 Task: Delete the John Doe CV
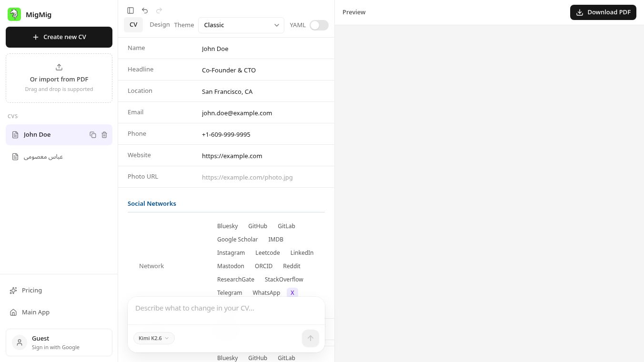click(104, 135)
